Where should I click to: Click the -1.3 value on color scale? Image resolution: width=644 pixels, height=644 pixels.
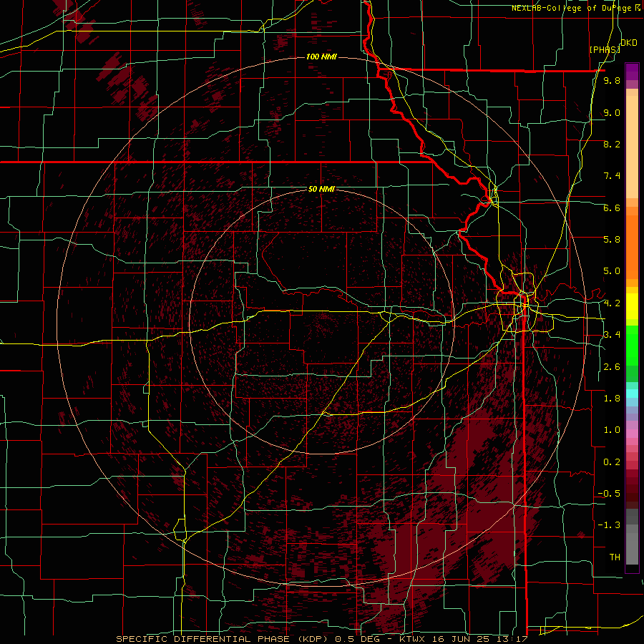pos(609,525)
